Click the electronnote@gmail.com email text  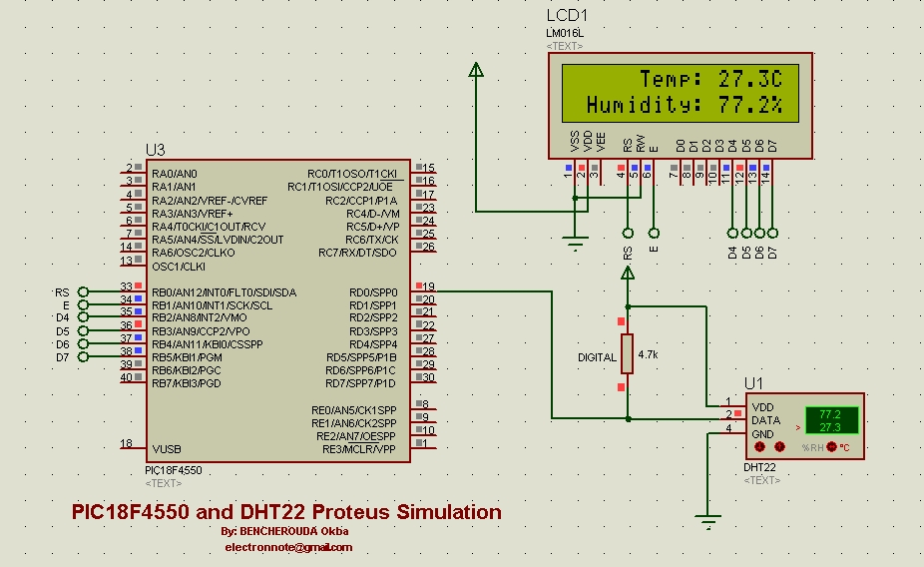point(288,547)
